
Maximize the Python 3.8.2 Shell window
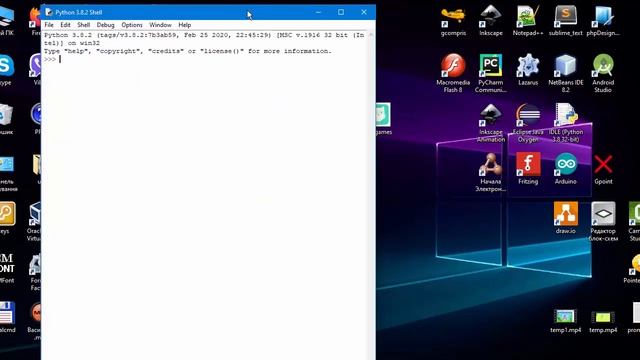341,12
